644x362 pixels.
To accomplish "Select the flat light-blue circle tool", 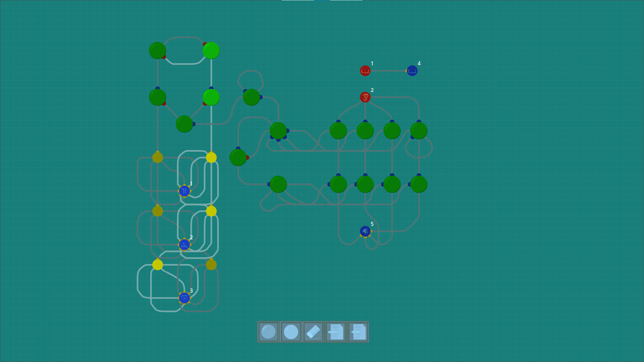I will pos(291,332).
